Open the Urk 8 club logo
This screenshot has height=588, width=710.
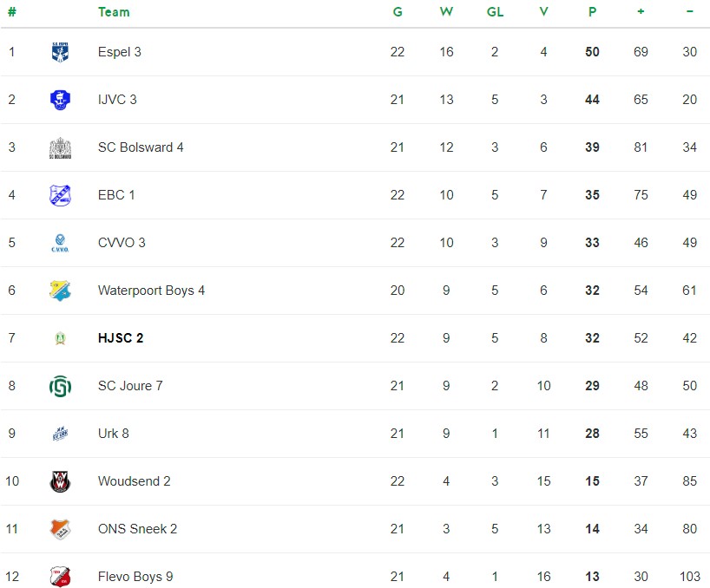point(60,434)
